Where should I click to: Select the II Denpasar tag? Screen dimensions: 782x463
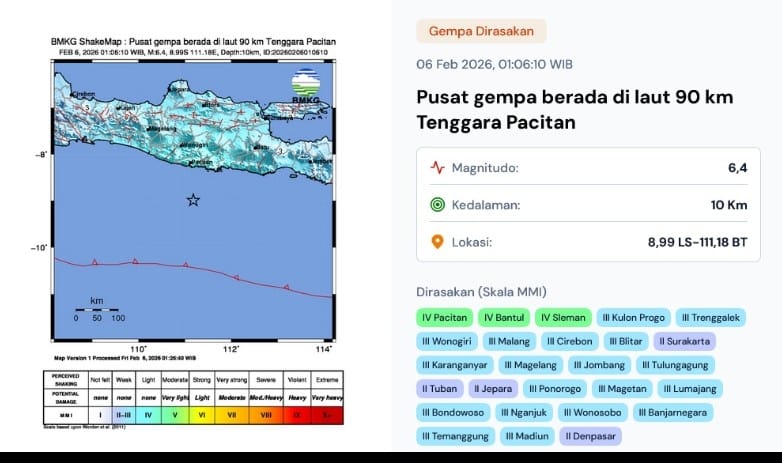[591, 436]
